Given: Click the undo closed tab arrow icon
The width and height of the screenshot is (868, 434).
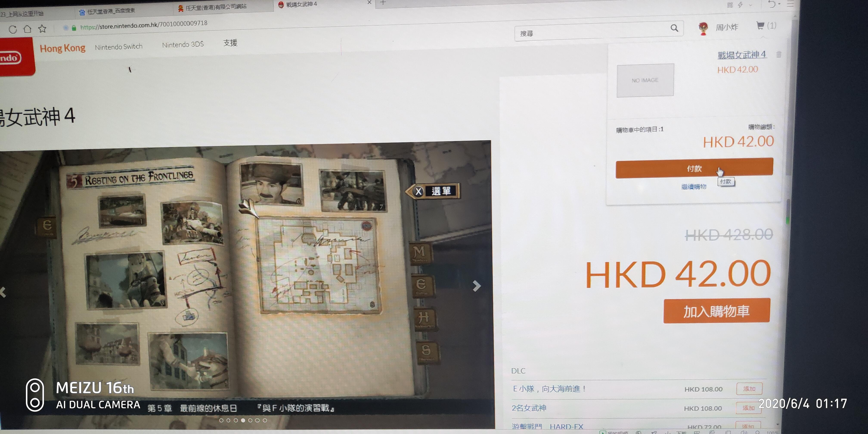Looking at the screenshot, I should click(771, 4).
